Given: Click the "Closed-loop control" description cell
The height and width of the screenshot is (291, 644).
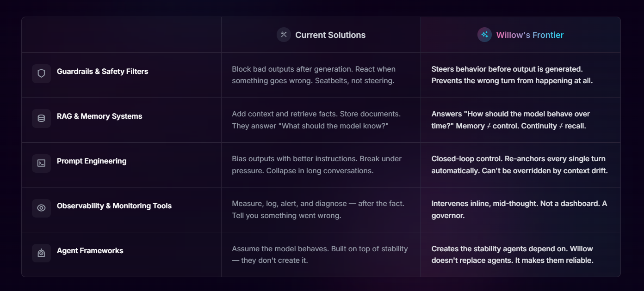Looking at the screenshot, I should pos(519,164).
